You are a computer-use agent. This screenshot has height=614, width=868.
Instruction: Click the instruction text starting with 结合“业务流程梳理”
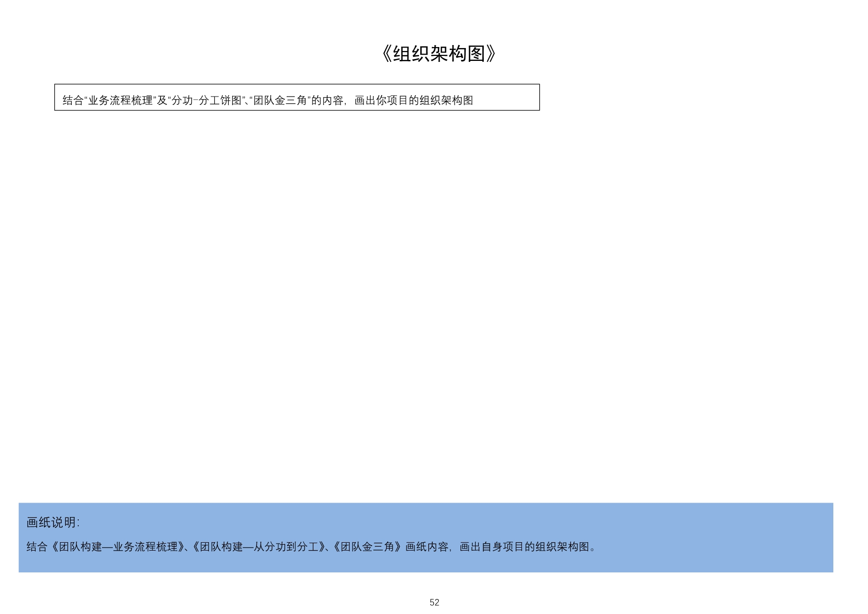click(268, 101)
